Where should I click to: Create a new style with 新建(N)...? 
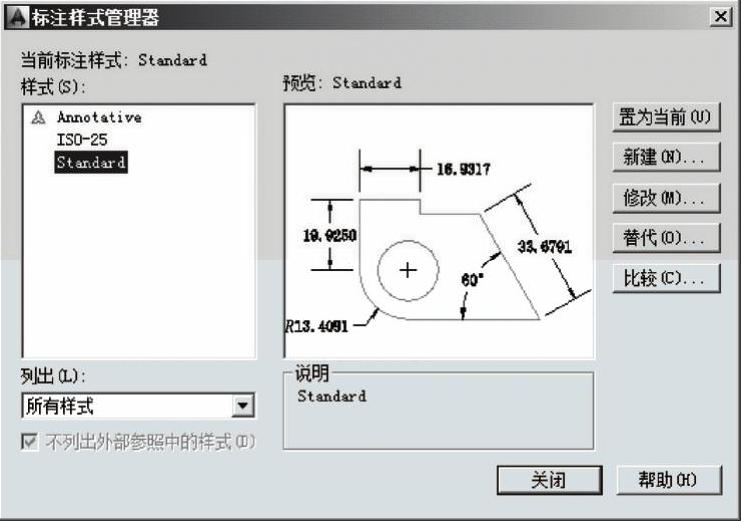point(665,157)
